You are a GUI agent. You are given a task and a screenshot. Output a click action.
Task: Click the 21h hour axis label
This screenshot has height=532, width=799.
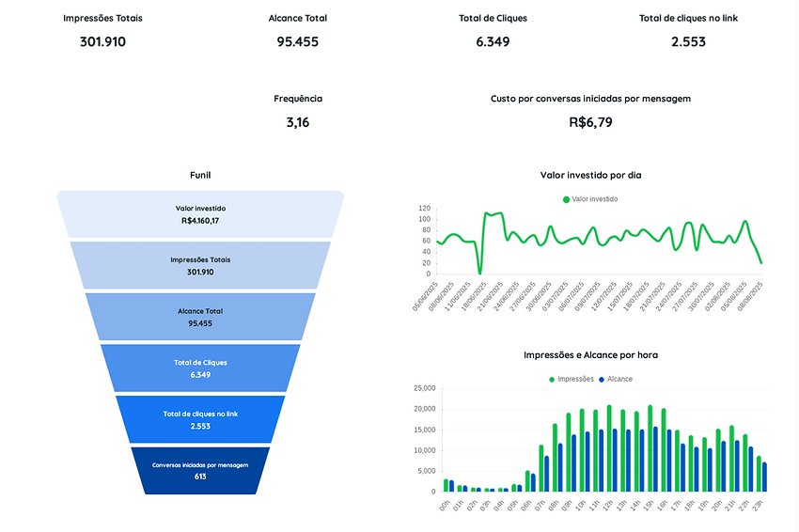pos(730,506)
